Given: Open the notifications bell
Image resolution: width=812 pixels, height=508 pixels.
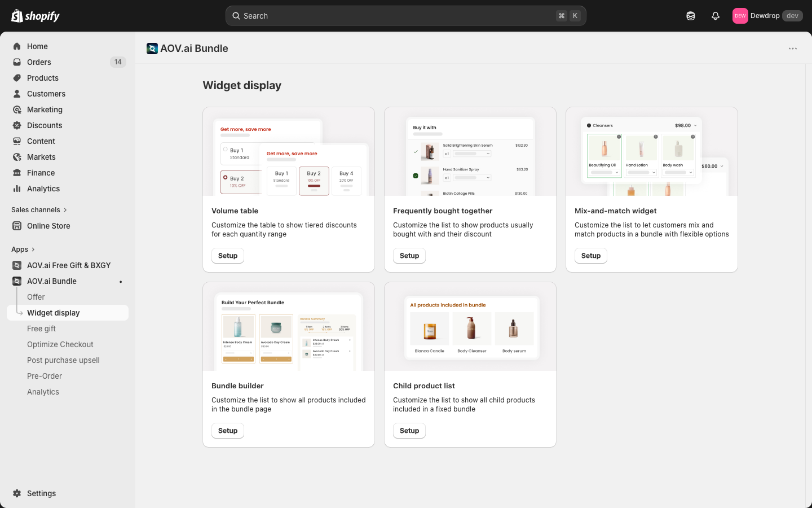Looking at the screenshot, I should tap(716, 16).
